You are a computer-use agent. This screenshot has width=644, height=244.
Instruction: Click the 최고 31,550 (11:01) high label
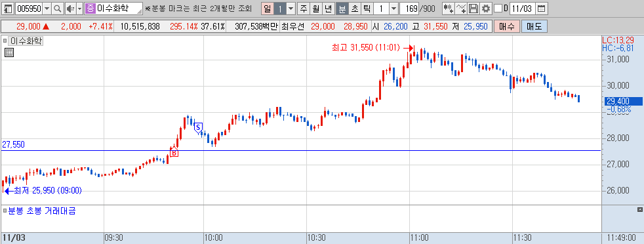click(365, 48)
